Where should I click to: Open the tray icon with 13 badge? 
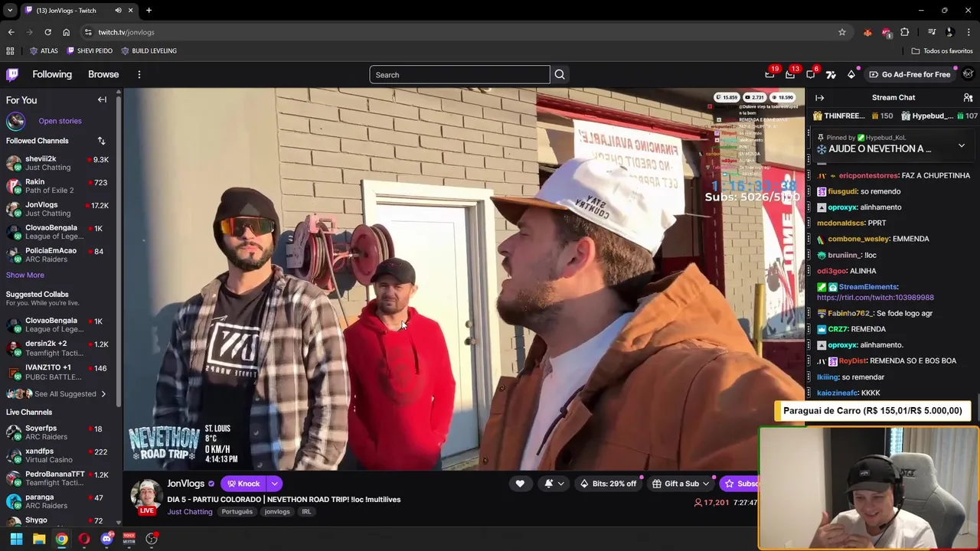(x=790, y=74)
